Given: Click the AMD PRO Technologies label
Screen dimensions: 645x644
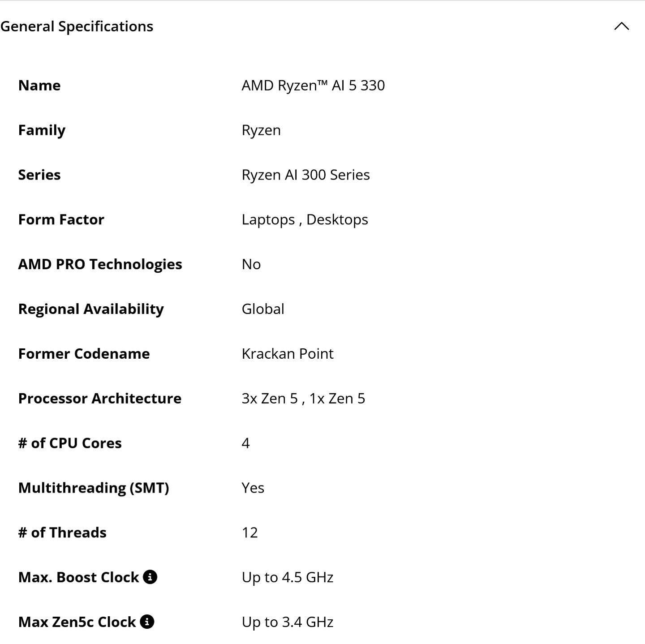Looking at the screenshot, I should click(x=100, y=264).
